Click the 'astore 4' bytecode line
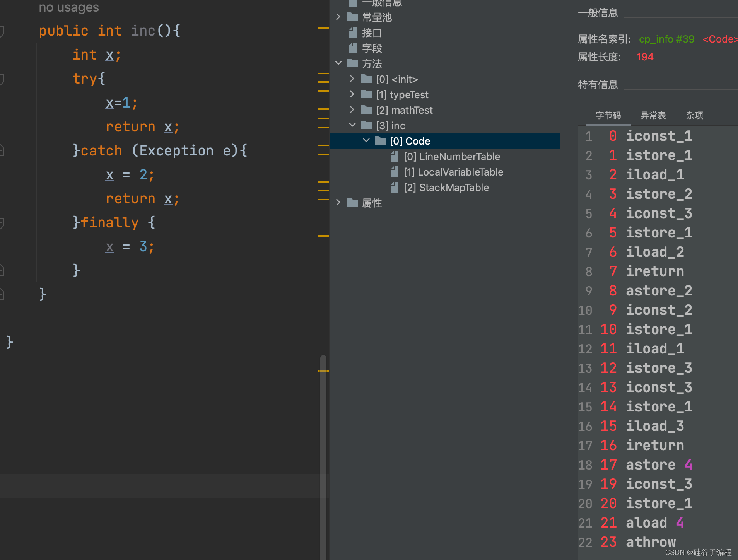The width and height of the screenshot is (738, 560). point(659,464)
